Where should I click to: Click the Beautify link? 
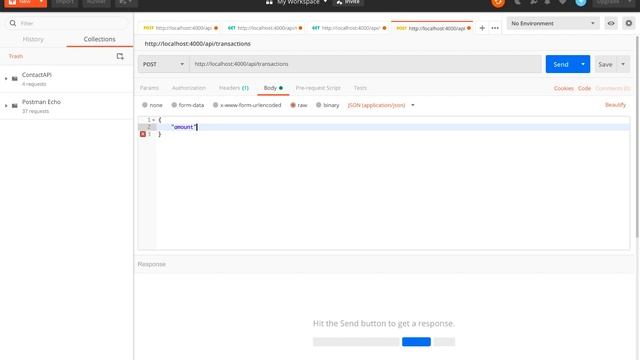tap(616, 105)
